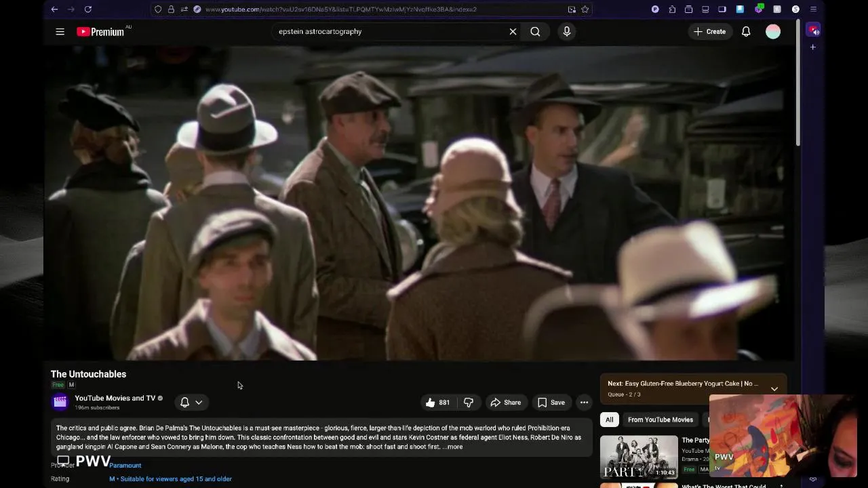
Task: Open the browser application menu
Action: pyautogui.click(x=813, y=9)
